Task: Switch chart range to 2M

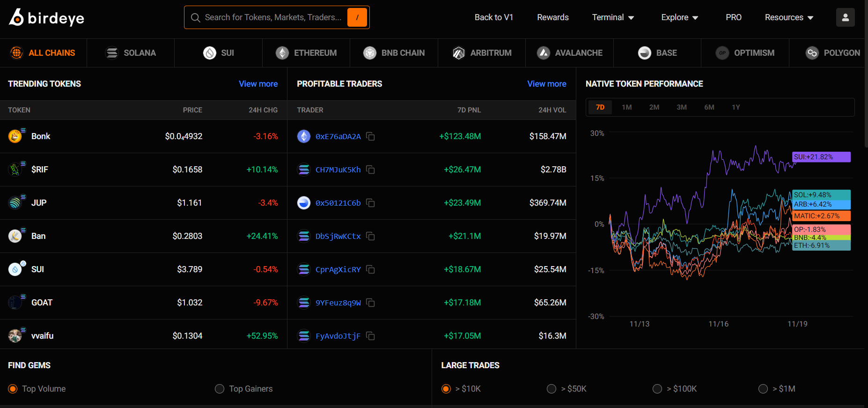Action: pos(655,107)
